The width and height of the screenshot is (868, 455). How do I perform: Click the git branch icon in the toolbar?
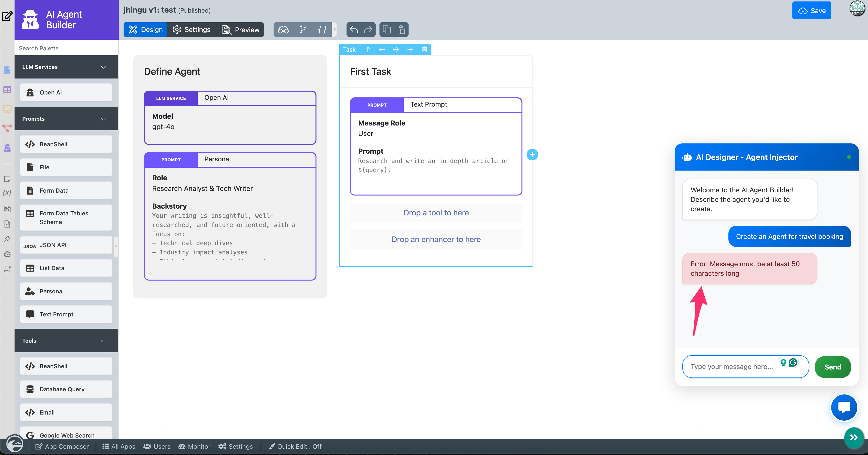tap(303, 30)
